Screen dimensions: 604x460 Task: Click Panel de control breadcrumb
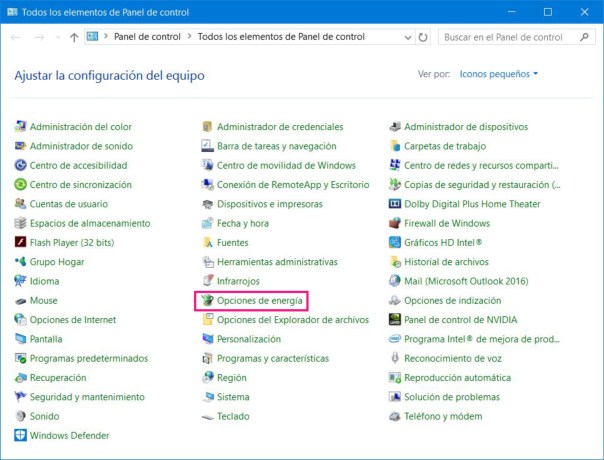pyautogui.click(x=147, y=37)
